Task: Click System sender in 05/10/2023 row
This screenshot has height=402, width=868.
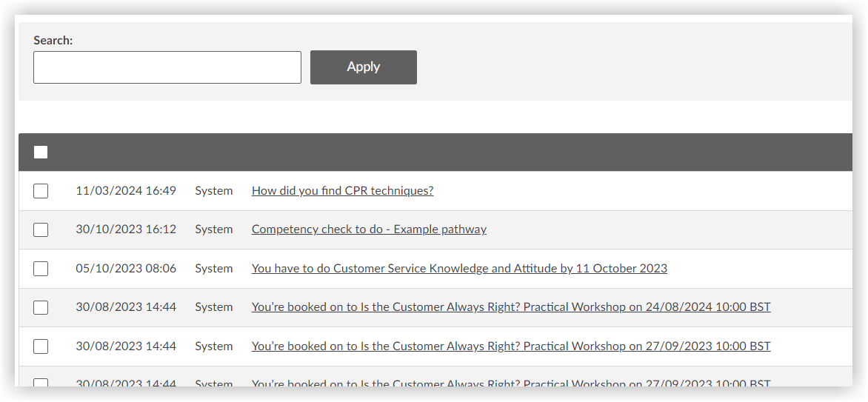Action: tap(214, 269)
